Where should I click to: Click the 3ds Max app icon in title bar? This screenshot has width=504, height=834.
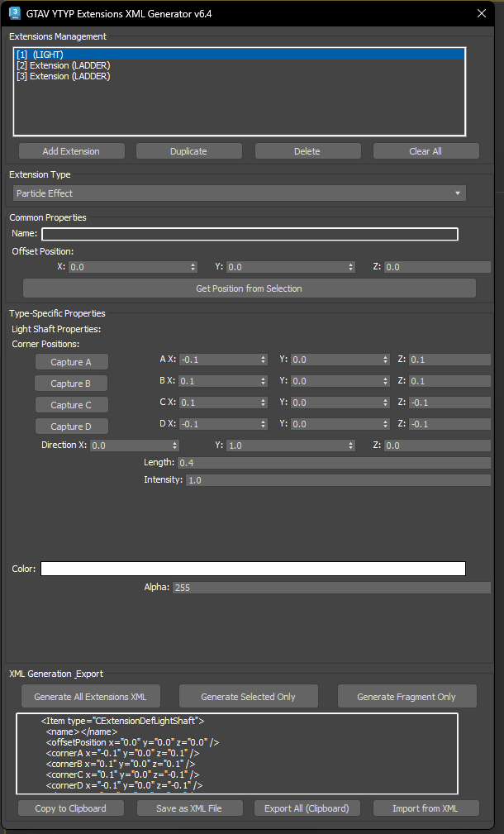14,14
